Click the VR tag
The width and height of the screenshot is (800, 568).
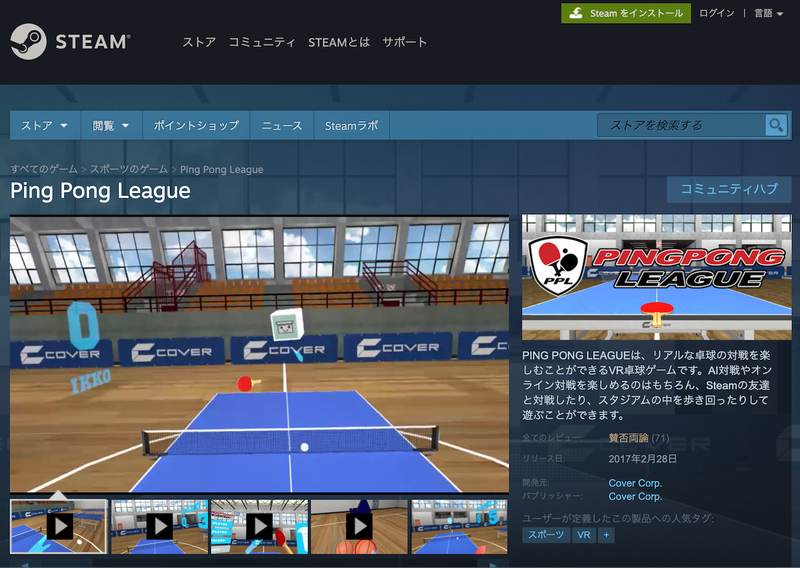tap(584, 535)
